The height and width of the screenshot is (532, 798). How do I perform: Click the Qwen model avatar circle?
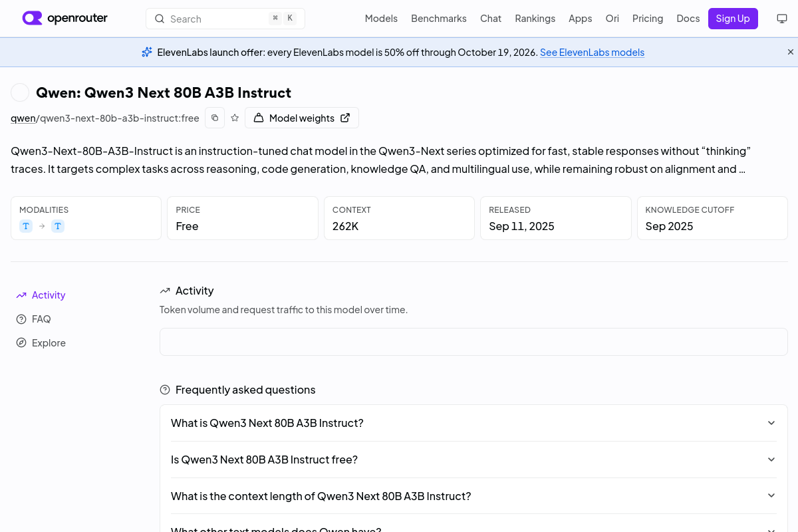[x=20, y=92]
